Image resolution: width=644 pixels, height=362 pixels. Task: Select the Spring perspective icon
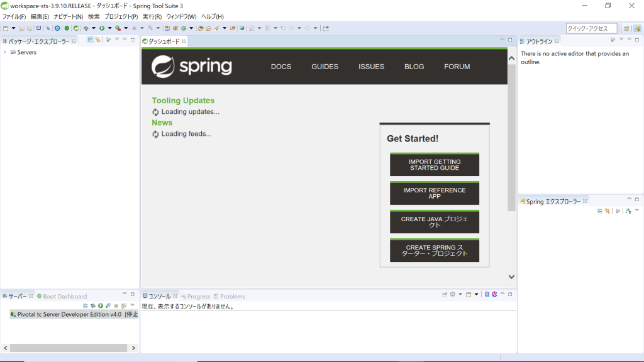point(638,28)
